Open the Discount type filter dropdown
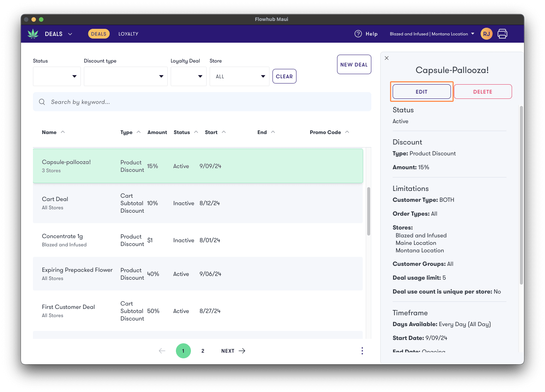 (x=126, y=76)
